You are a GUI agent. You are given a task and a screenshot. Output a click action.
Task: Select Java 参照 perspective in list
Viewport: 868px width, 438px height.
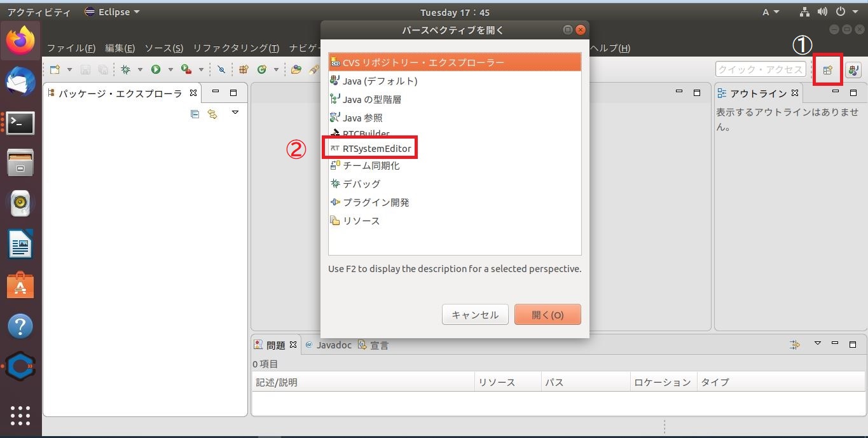[455, 118]
